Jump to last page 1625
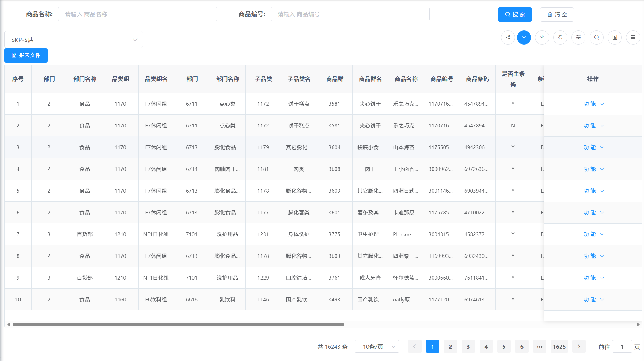This screenshot has height=361, width=644. coord(559,347)
